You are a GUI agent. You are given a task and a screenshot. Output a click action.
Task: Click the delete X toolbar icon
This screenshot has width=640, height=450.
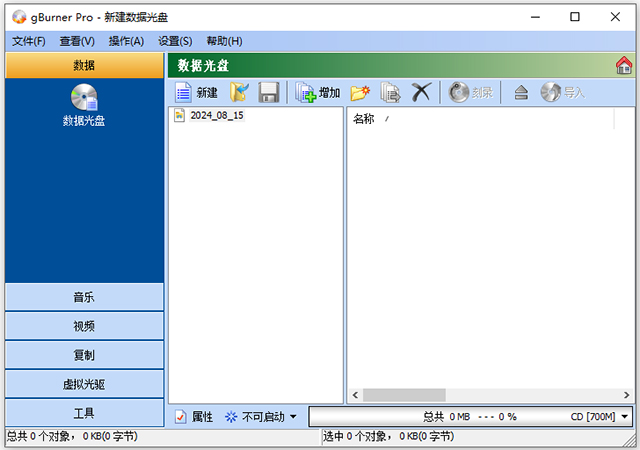click(421, 92)
